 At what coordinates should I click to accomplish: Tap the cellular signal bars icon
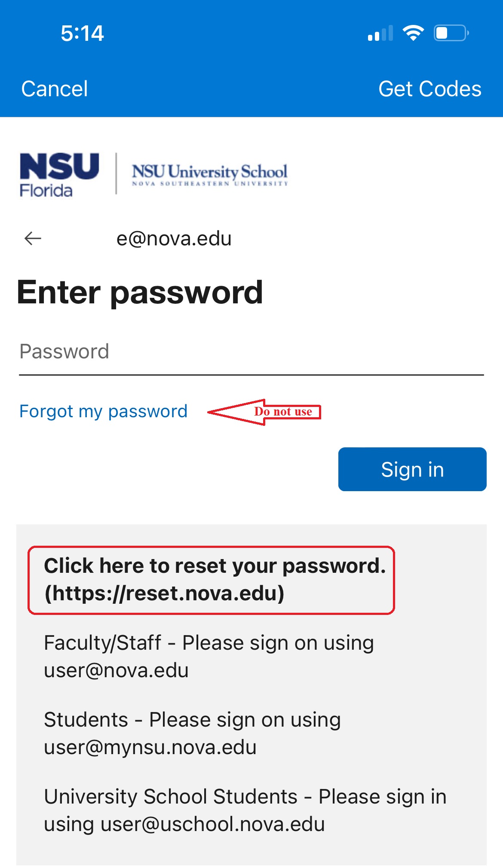click(x=380, y=34)
